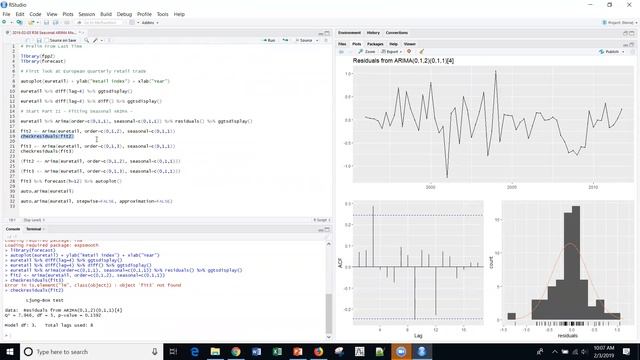Click the Open File folder icon
Screen dimensions: 640x360
(x=31, y=22)
